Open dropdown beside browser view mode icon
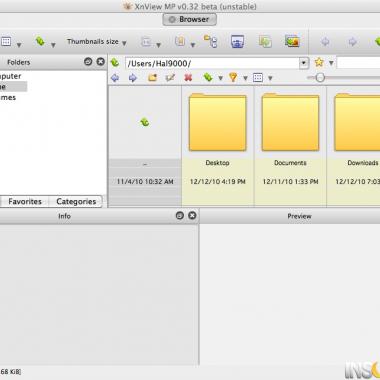Screen dimensions: 380x380 [x=270, y=79]
